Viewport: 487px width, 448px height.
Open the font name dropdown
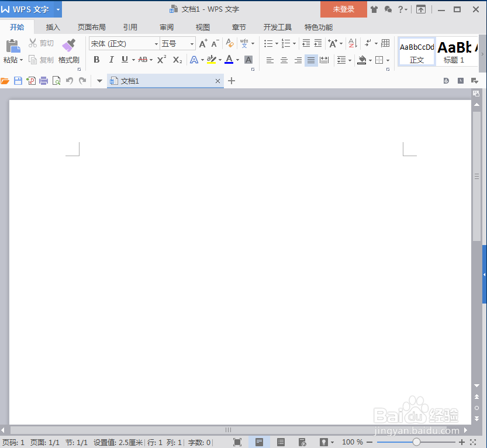[156, 44]
